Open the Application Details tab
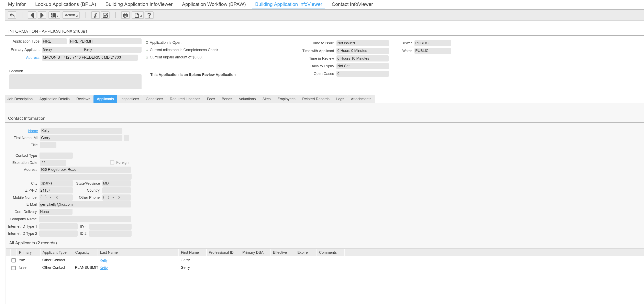 (55, 99)
